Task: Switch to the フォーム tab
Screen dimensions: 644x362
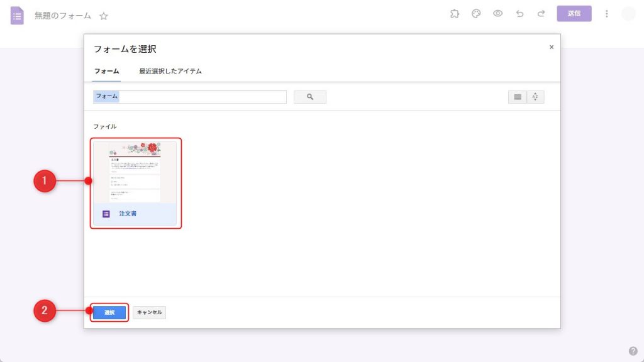Action: [x=106, y=72]
